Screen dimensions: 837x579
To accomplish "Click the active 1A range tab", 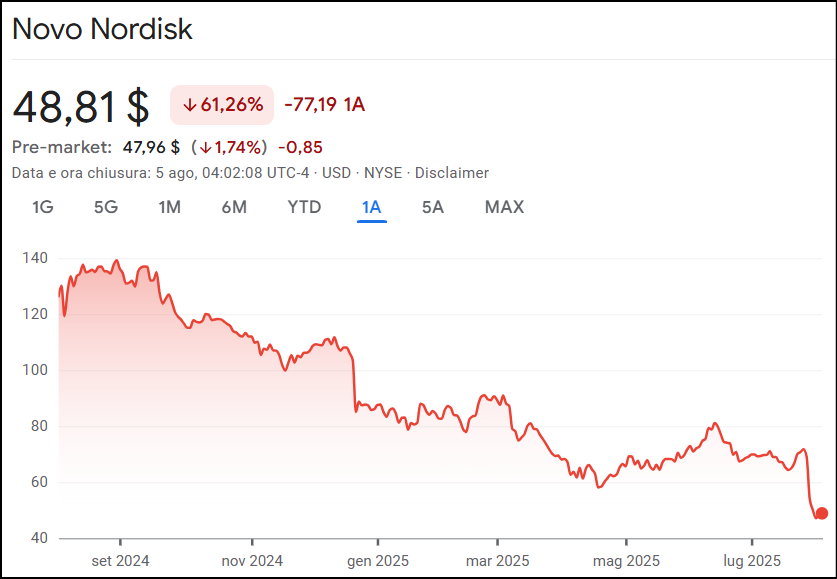I will (371, 207).
